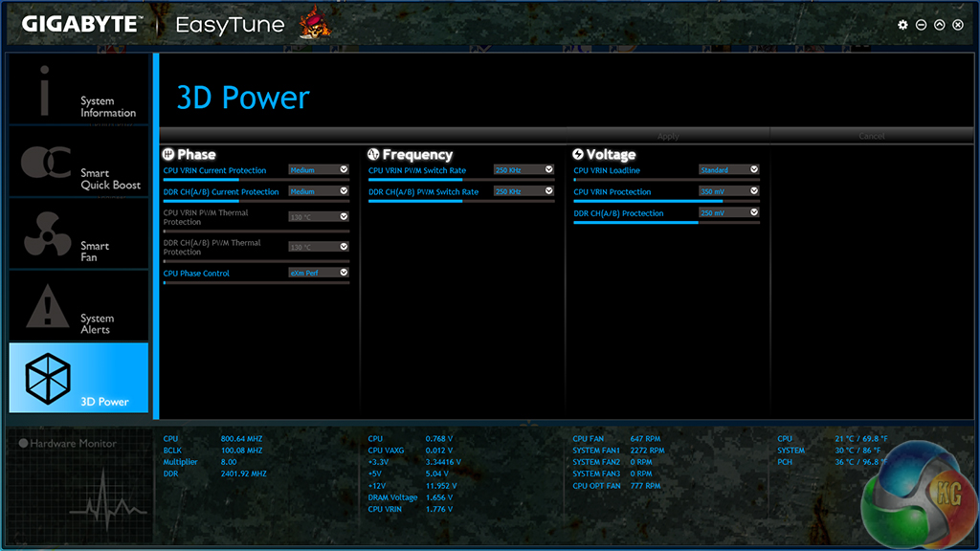Click the System Information 'i' icon
This screenshot has width=980, height=551.
pyautogui.click(x=44, y=91)
